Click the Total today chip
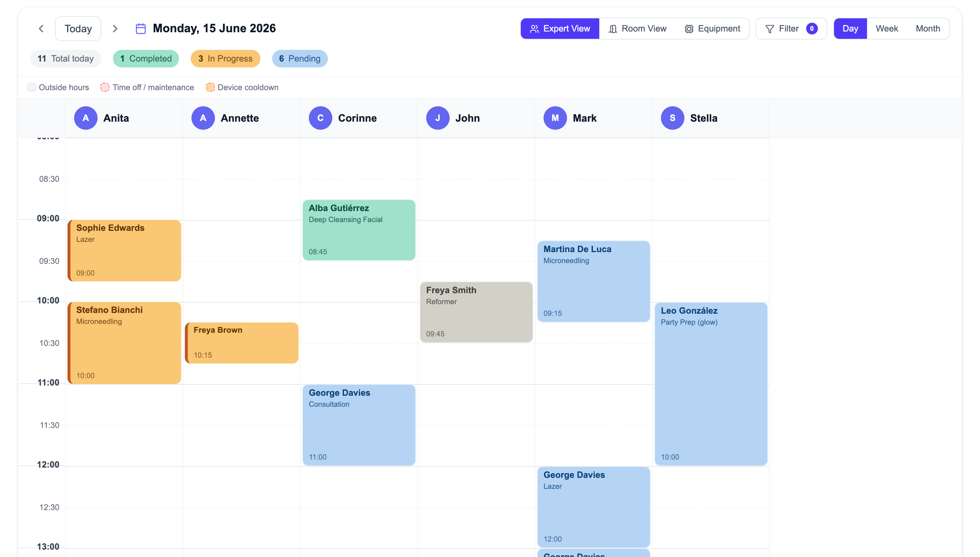The height and width of the screenshot is (557, 980). 65,59
